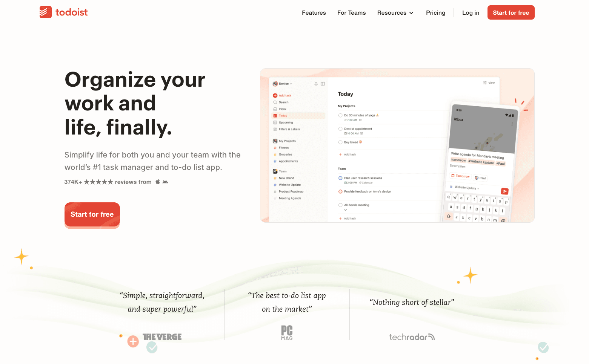Open Filters & Labels in the preview sidebar
The width and height of the screenshot is (589, 364).
286,129
